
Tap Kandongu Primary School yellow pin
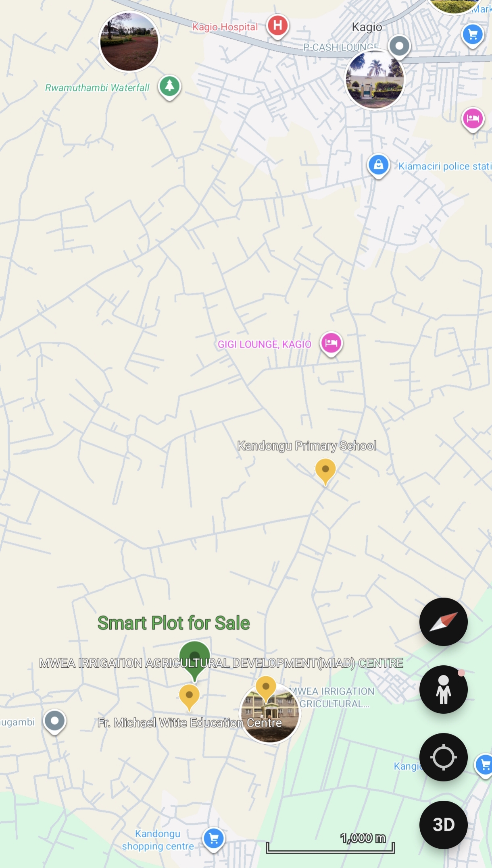pyautogui.click(x=325, y=471)
